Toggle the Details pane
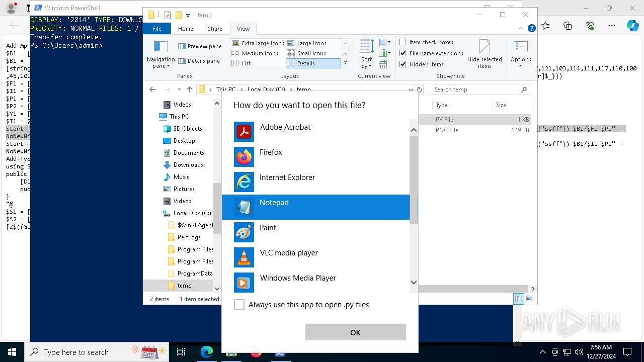Viewport: 644px width, 362px height. point(199,61)
